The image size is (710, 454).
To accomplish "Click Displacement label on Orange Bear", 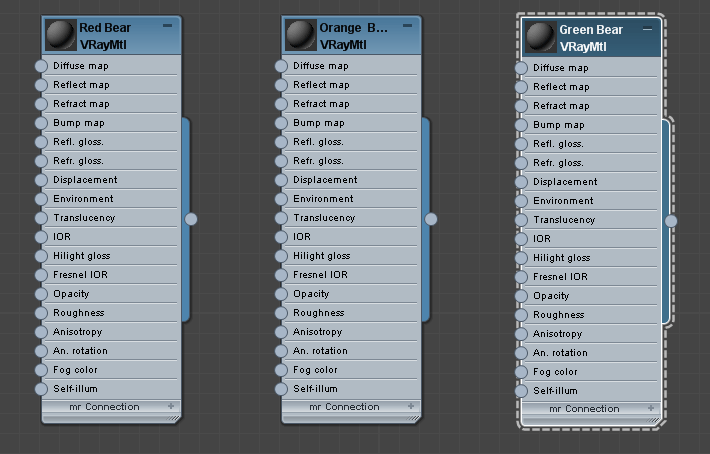I will point(325,180).
